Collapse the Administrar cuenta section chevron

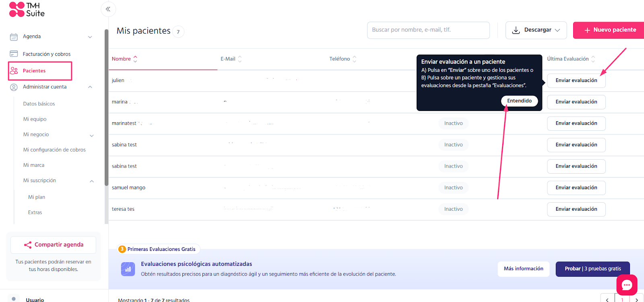(x=90, y=87)
